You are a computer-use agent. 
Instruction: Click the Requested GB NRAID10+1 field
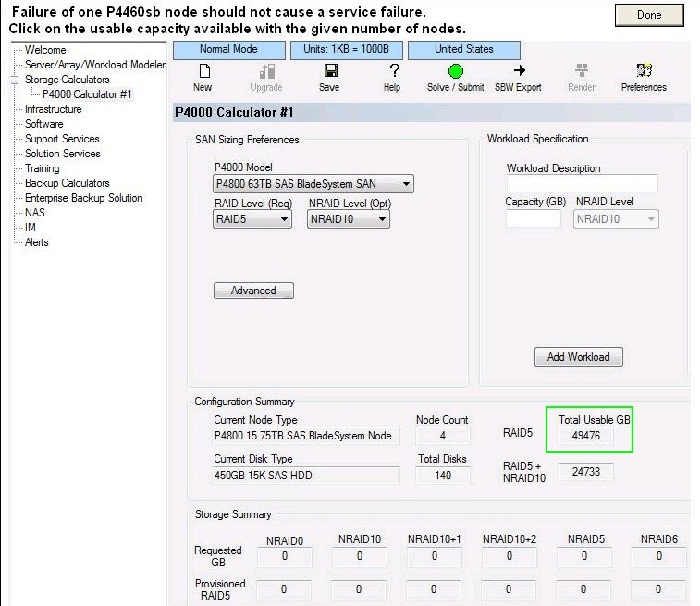click(434, 556)
